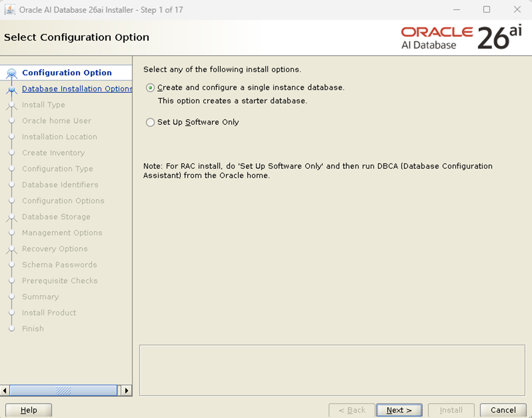The image size is (532, 418).
Task: Click the 'Management Options' step text
Action: click(62, 233)
